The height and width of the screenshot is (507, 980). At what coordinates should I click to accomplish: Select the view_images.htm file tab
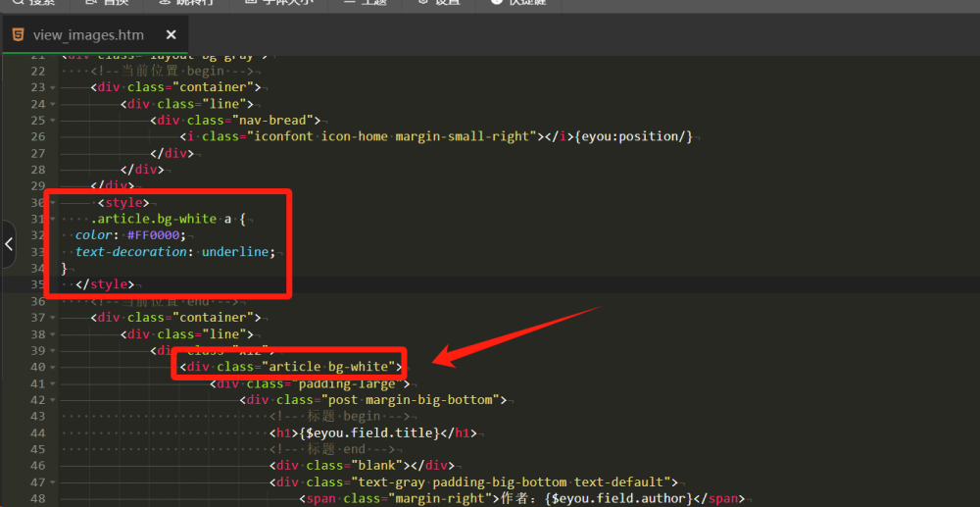(x=94, y=35)
